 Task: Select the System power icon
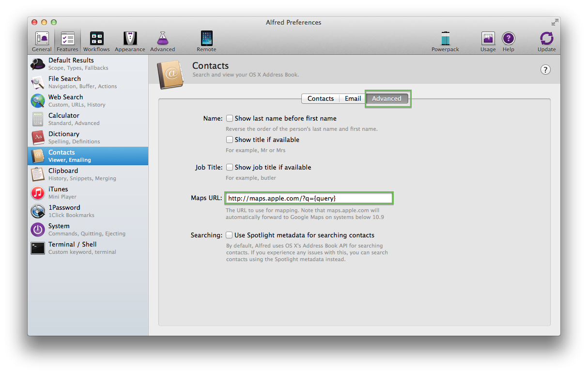pos(38,230)
